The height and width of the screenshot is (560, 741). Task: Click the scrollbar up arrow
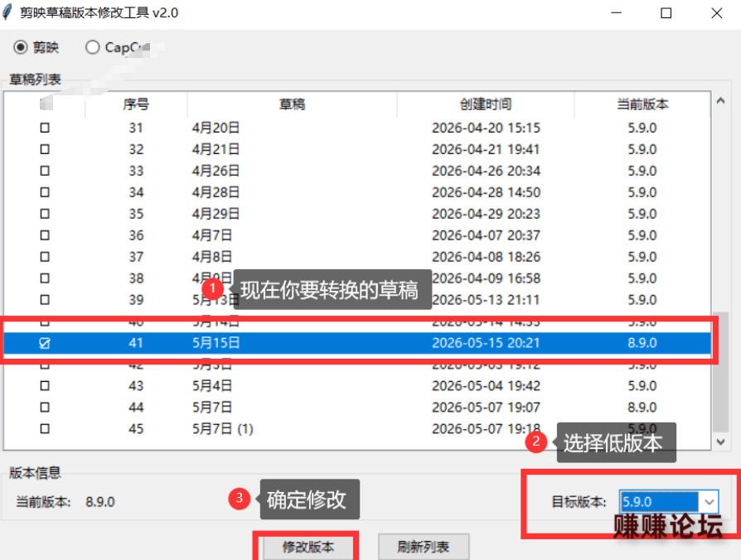click(x=720, y=100)
